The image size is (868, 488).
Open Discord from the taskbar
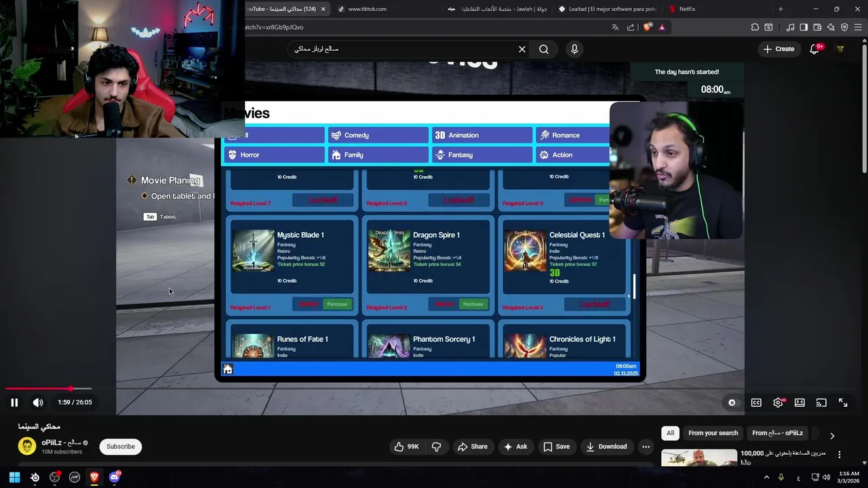click(115, 477)
